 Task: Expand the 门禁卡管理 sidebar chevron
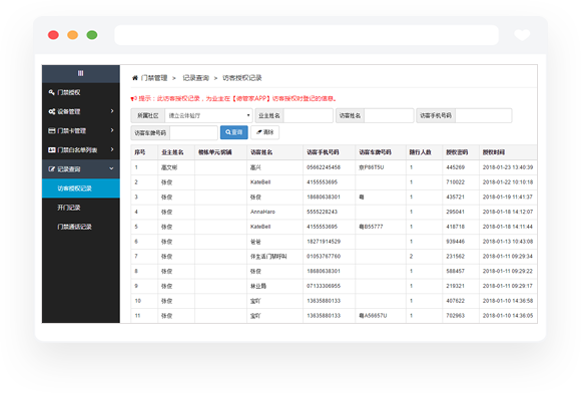112,130
